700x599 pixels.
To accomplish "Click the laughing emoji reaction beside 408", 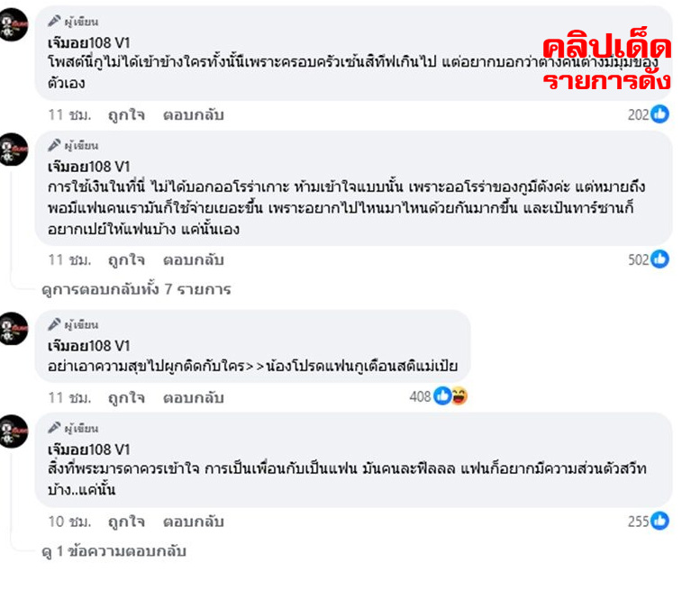I will [x=459, y=396].
